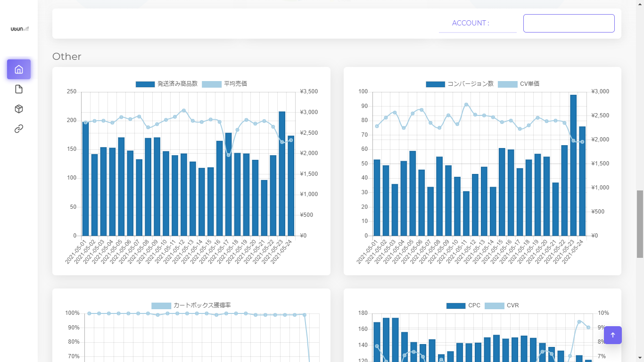Click the CVR legend label
The width and height of the screenshot is (644, 362).
pos(513,305)
